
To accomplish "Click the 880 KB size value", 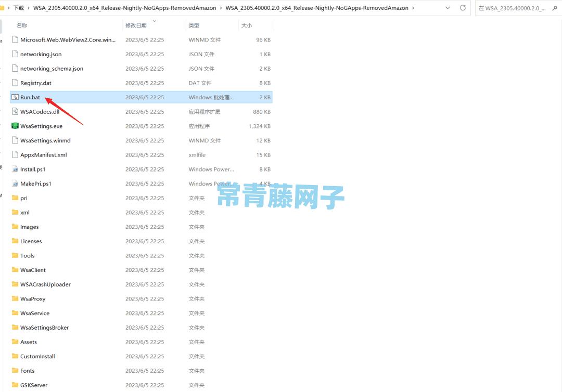I will tap(262, 112).
